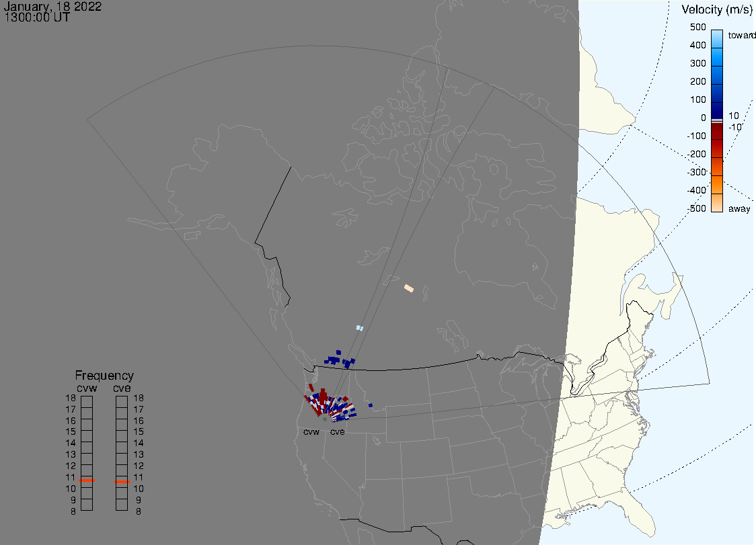
Task: Click the 'toward' legend label
Action: pyautogui.click(x=741, y=35)
